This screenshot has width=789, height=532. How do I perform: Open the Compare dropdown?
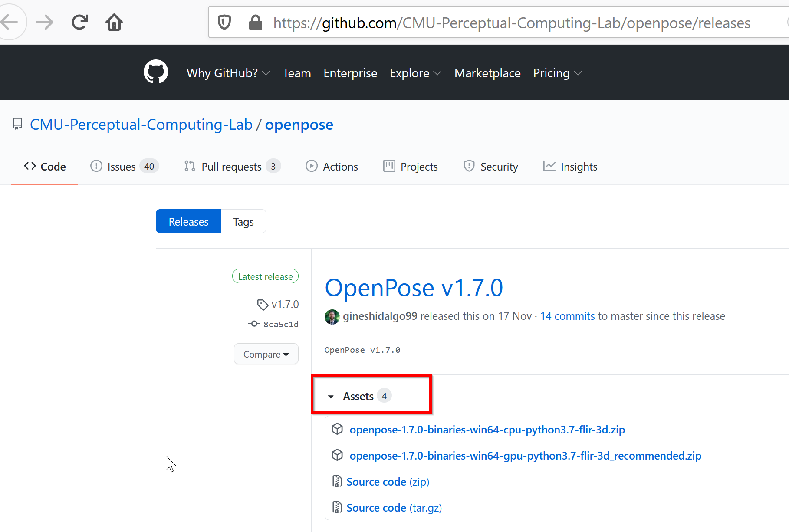pyautogui.click(x=266, y=354)
